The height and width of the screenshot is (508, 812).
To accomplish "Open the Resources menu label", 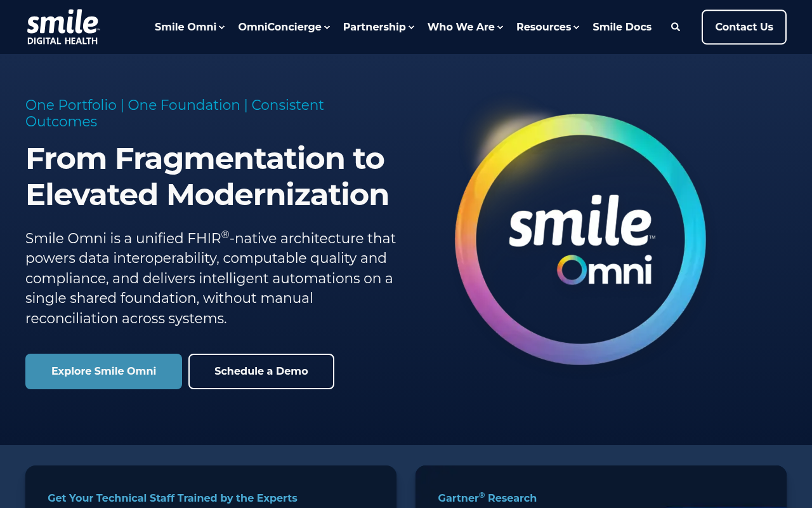I will (x=544, y=27).
